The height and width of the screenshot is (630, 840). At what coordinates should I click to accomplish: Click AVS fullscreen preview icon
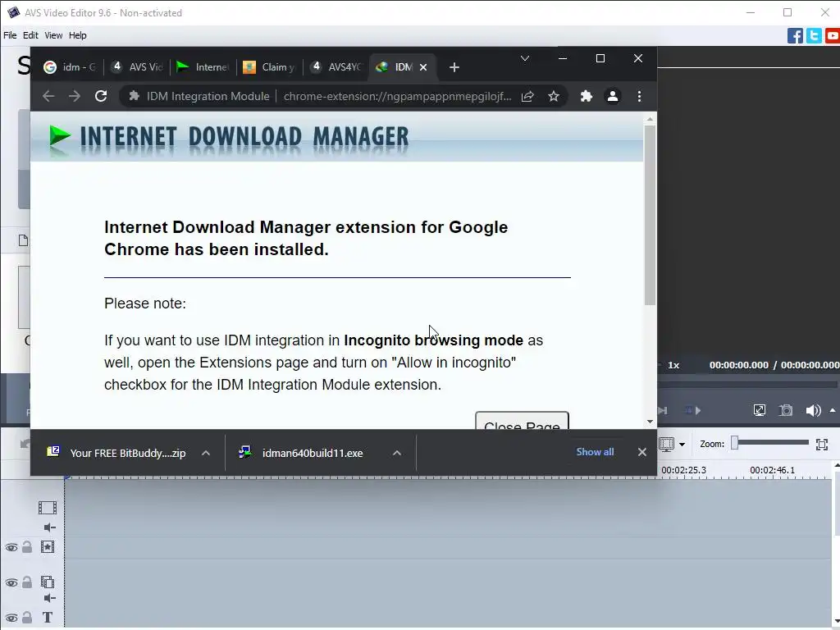(759, 410)
